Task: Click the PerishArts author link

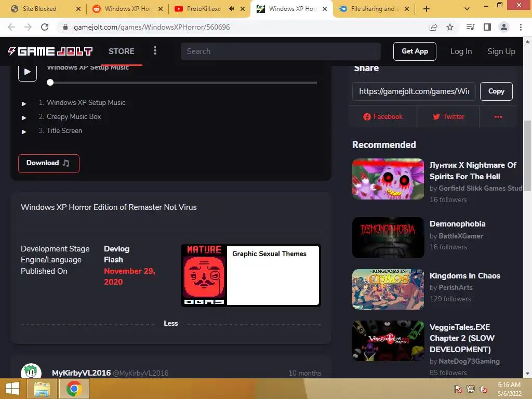Action: point(455,288)
